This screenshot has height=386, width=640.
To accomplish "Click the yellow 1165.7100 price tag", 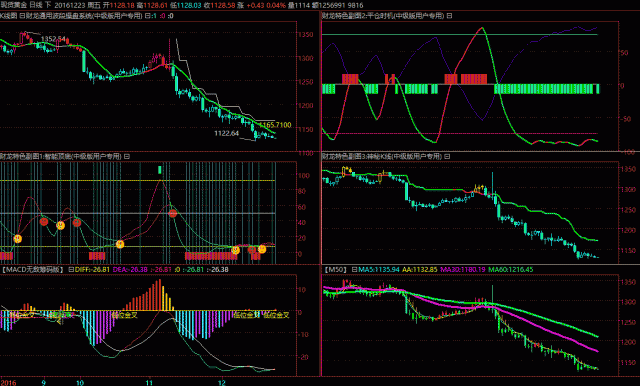I will [x=275, y=125].
